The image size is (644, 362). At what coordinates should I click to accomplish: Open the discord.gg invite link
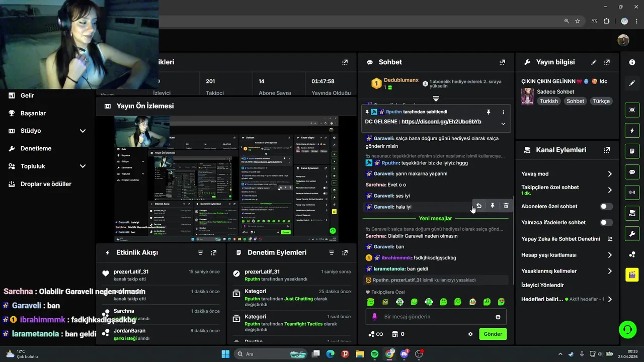click(x=441, y=122)
